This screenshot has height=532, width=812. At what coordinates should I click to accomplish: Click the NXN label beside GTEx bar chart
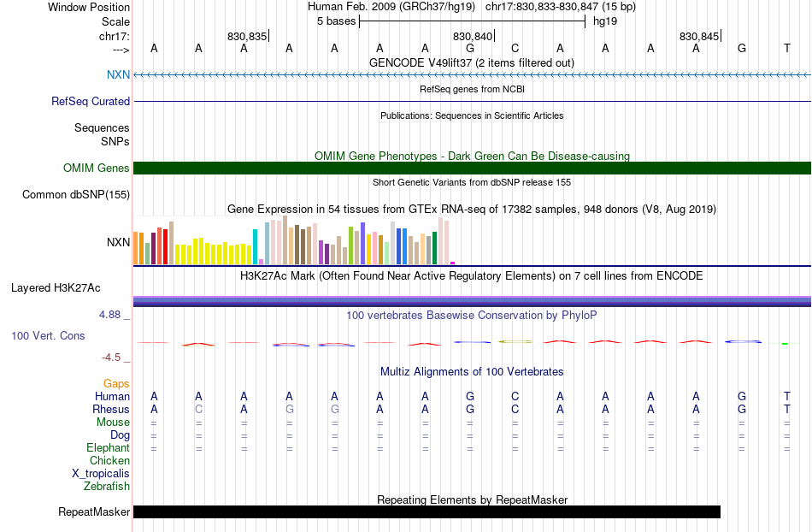tap(118, 242)
